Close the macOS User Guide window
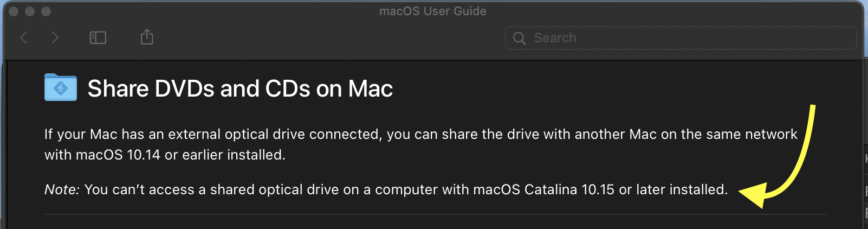 point(14,11)
